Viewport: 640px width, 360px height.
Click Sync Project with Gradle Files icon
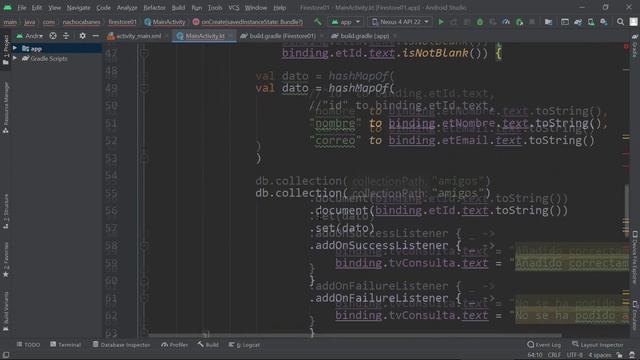[x=578, y=22]
